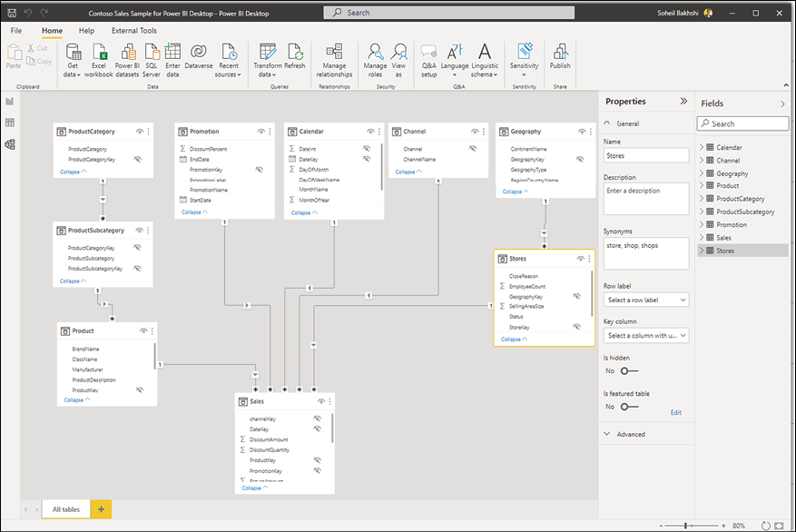The width and height of the screenshot is (796, 532).
Task: Collapse the Properties pane
Action: (x=683, y=101)
